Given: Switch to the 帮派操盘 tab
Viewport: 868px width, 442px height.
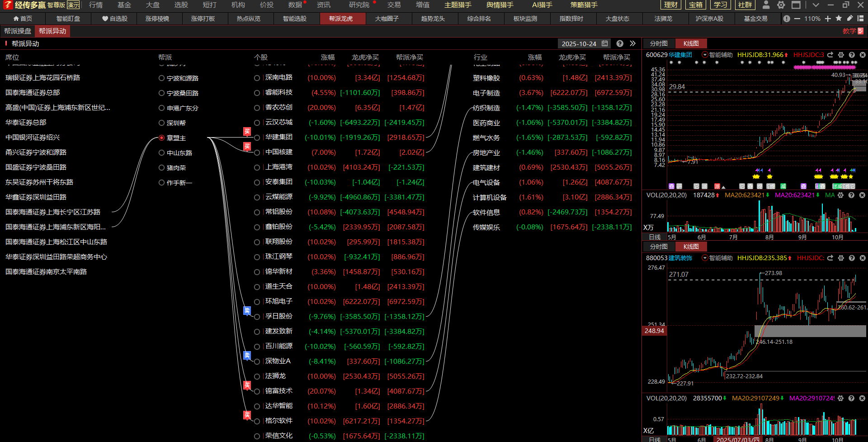Looking at the screenshot, I should point(18,31).
